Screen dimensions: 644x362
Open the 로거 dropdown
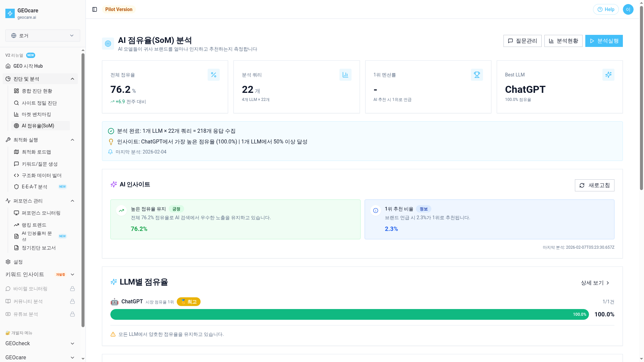[x=43, y=36]
